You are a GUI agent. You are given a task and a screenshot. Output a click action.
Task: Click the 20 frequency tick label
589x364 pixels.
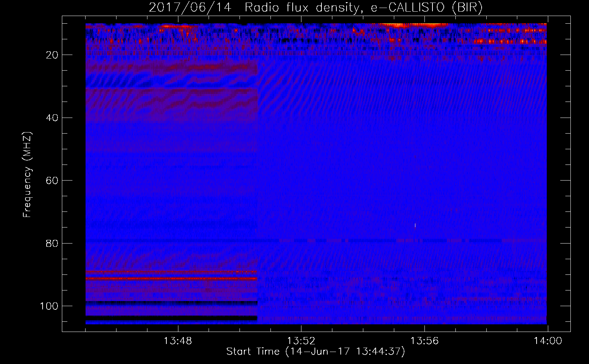pos(52,55)
